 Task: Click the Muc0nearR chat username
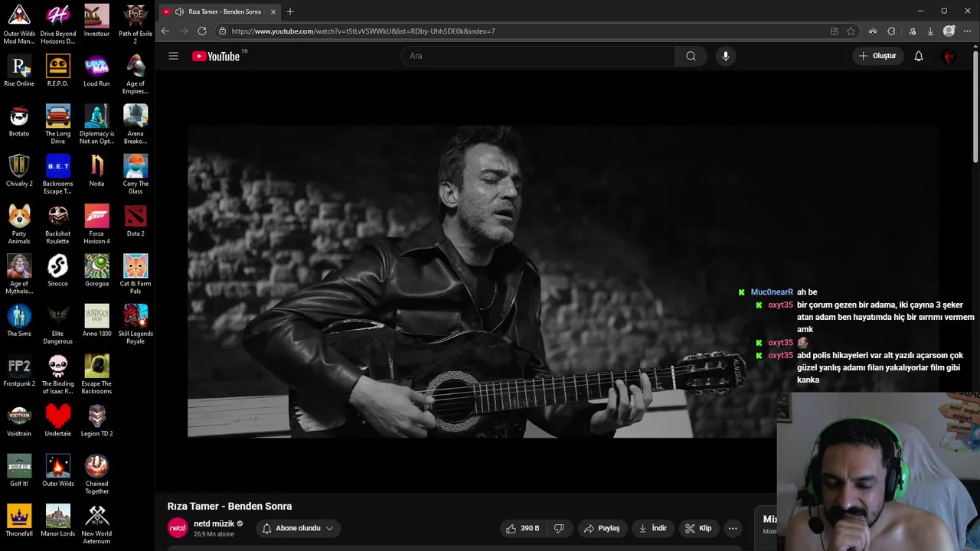click(772, 292)
